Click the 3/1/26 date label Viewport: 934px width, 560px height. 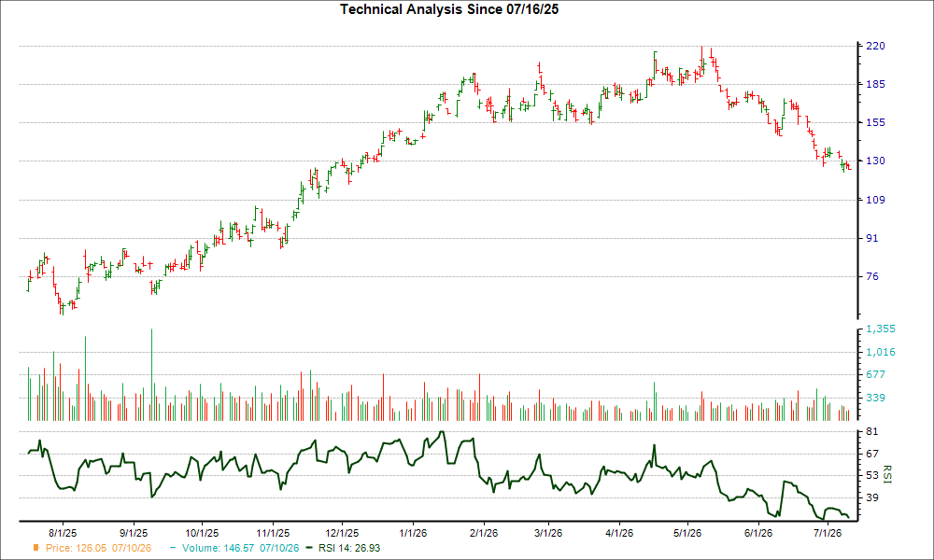(548, 533)
